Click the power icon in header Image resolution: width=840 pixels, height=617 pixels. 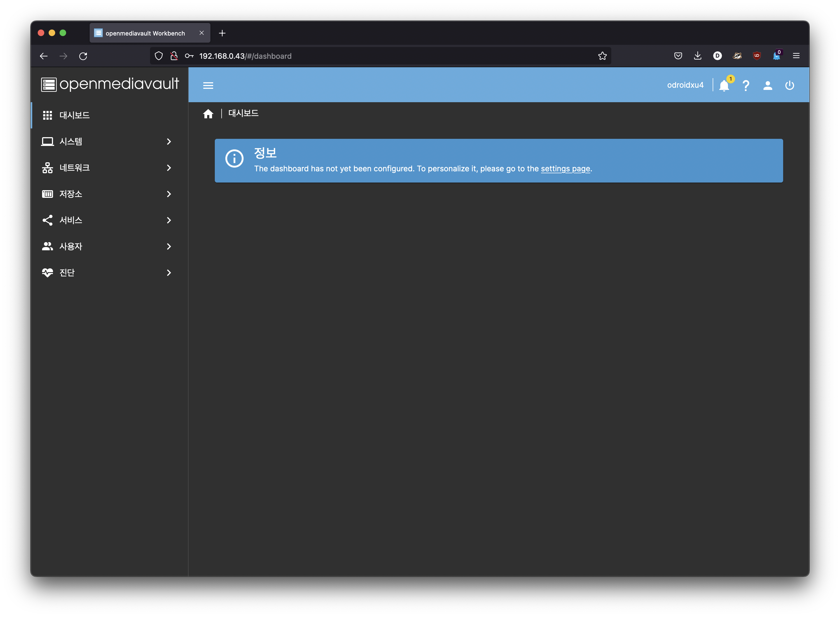point(789,86)
